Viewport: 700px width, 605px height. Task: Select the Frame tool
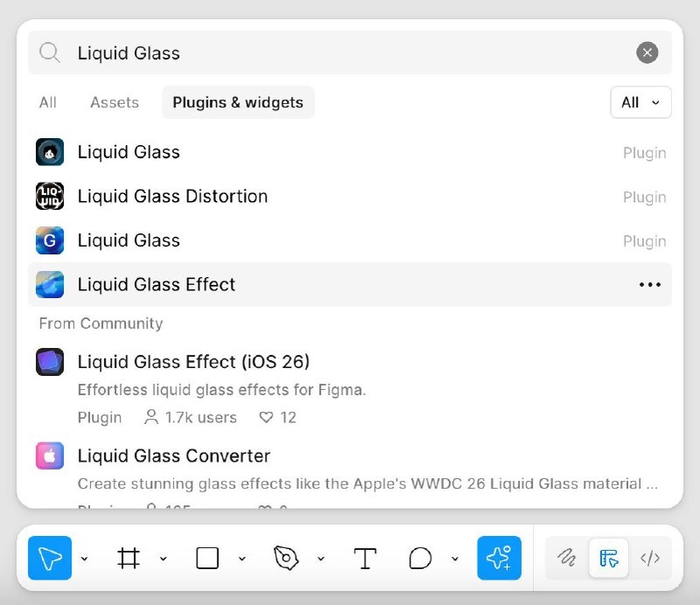click(128, 558)
